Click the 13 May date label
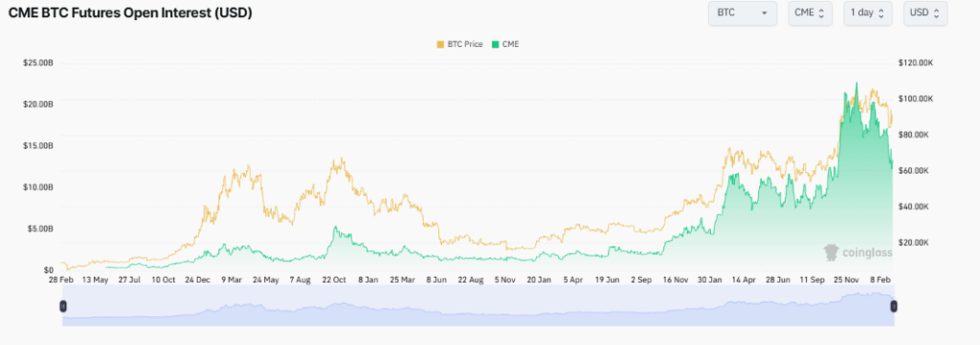Viewport: 980px width, 345px height. (x=96, y=280)
